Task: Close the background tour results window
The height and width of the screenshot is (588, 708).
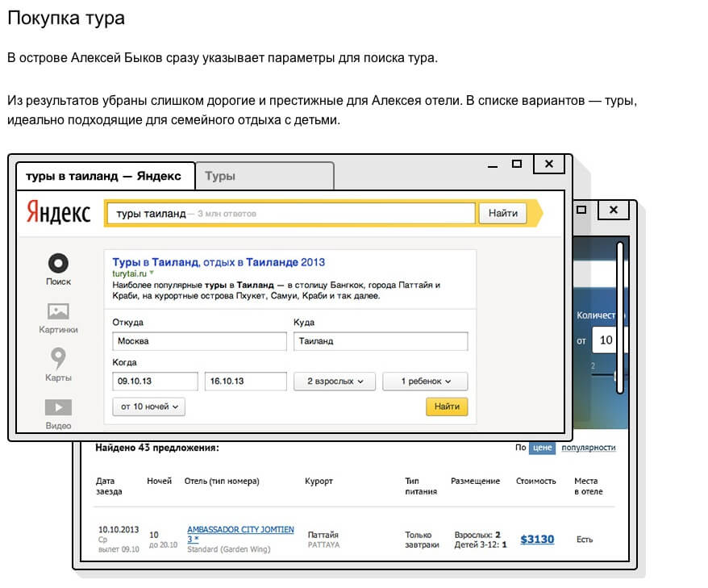Action: pyautogui.click(x=614, y=210)
